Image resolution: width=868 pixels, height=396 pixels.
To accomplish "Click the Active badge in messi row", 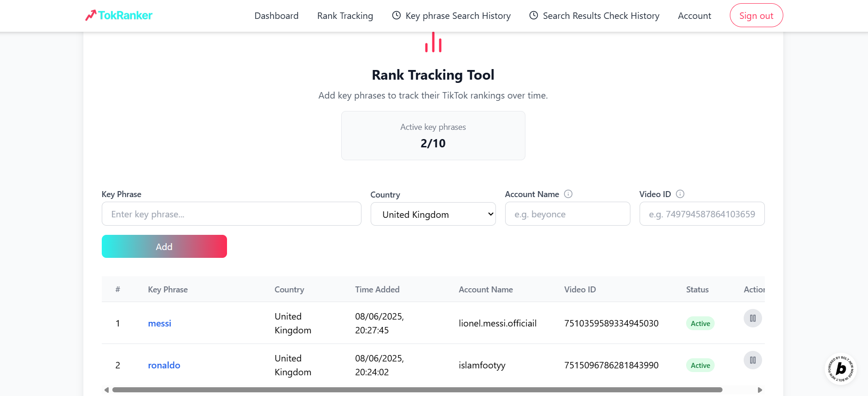I will (700, 323).
